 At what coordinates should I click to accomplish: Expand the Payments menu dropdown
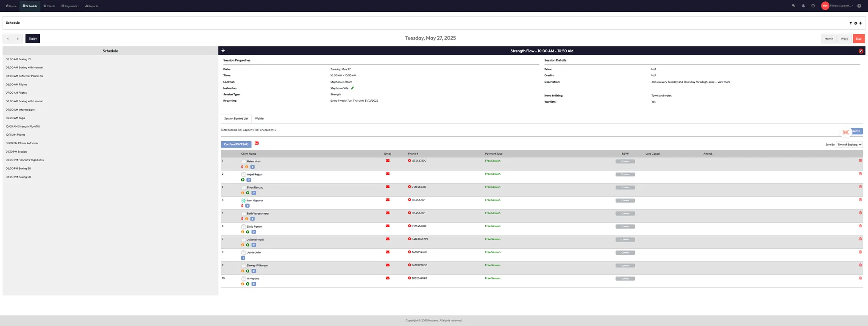point(70,6)
